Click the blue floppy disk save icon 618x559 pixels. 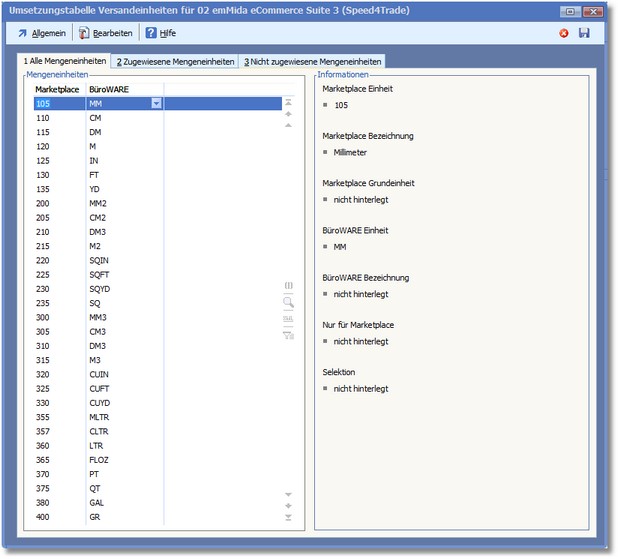click(584, 33)
